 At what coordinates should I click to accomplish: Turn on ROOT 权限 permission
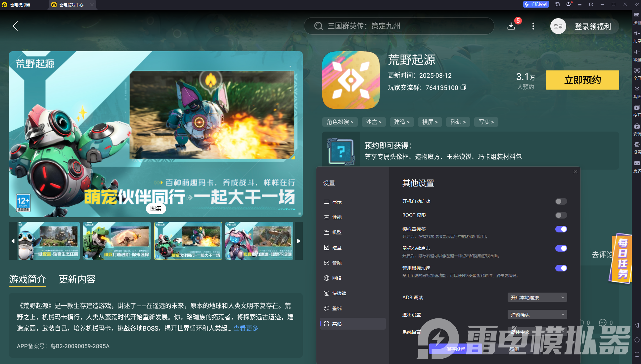pos(561,215)
